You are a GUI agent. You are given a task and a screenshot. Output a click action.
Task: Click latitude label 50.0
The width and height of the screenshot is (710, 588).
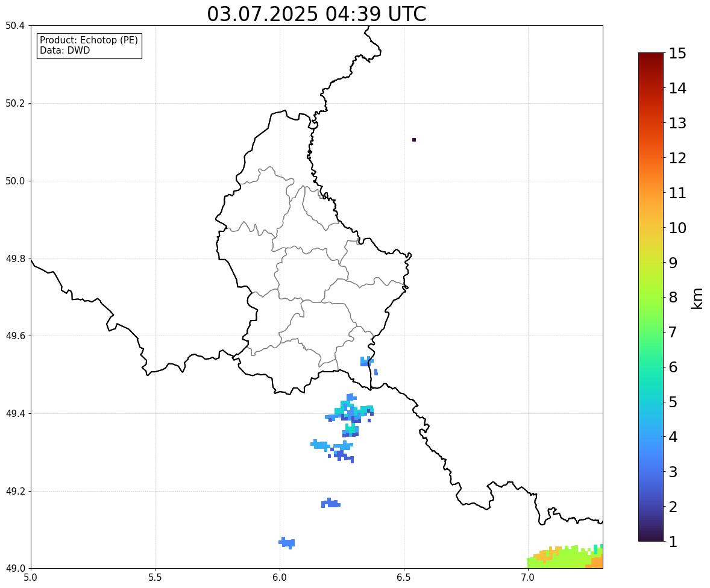(x=15, y=181)
